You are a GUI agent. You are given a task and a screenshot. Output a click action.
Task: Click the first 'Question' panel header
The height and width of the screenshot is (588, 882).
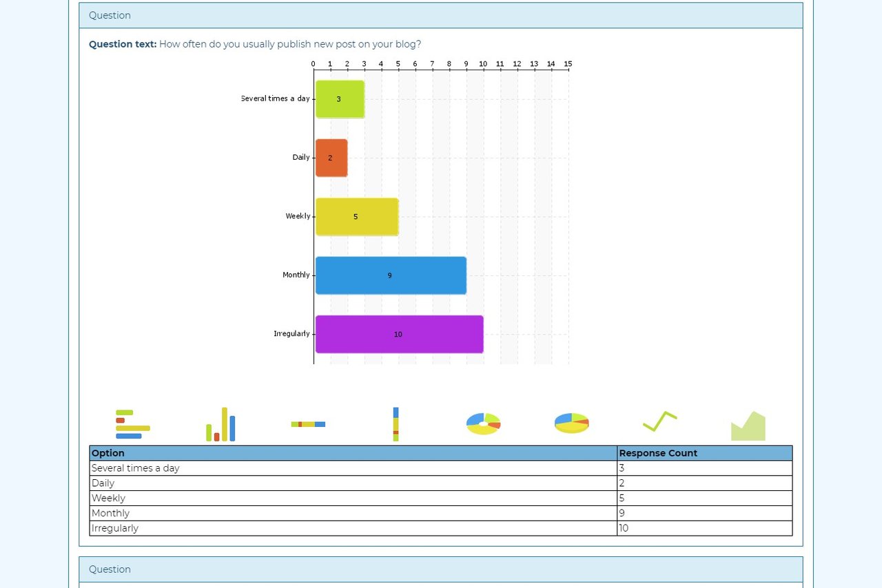(x=441, y=15)
